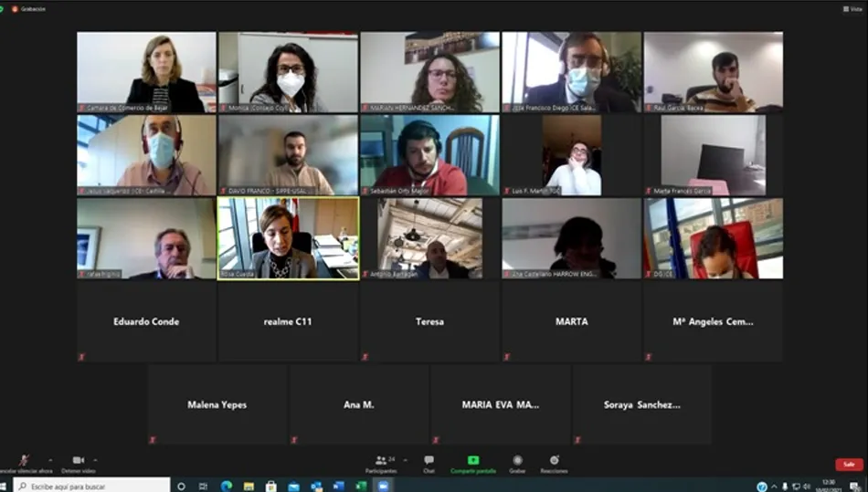Click the green Compartir pantalla icon
The height and width of the screenshot is (492, 868).
472,461
